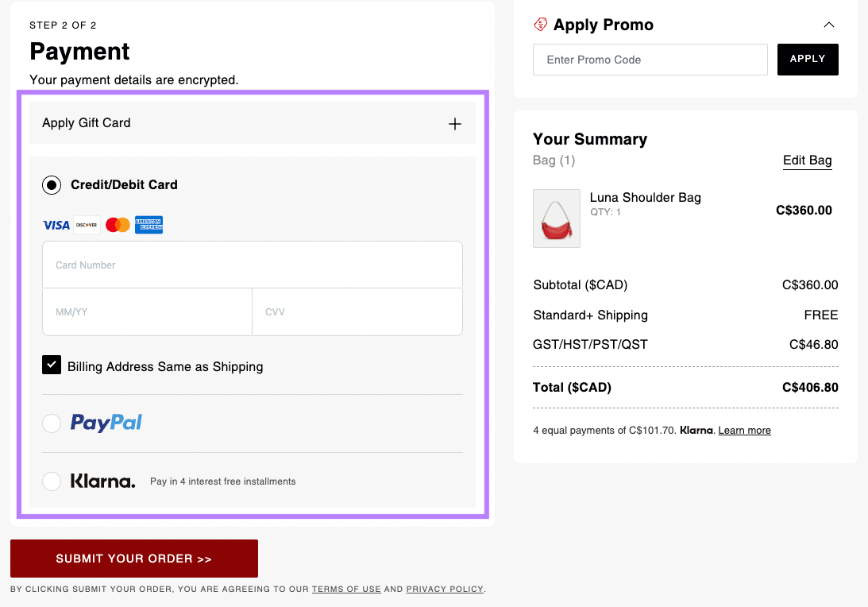Click the APPLY promo code button
The height and width of the screenshot is (607, 868).
(808, 59)
